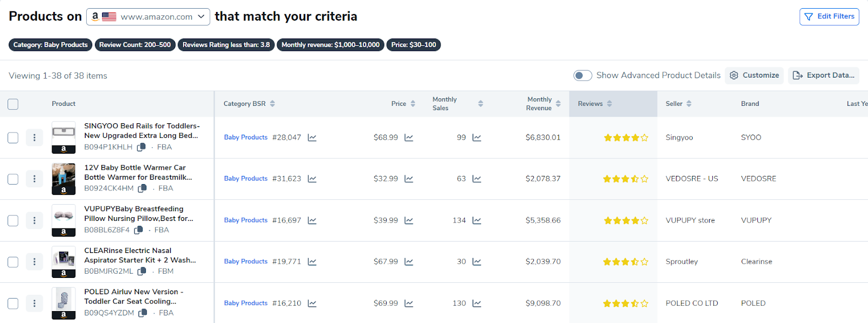Viewport: 868px width, 323px height.
Task: Copy ASIN B09QS4YZDM with the copy icon
Action: coord(143,313)
